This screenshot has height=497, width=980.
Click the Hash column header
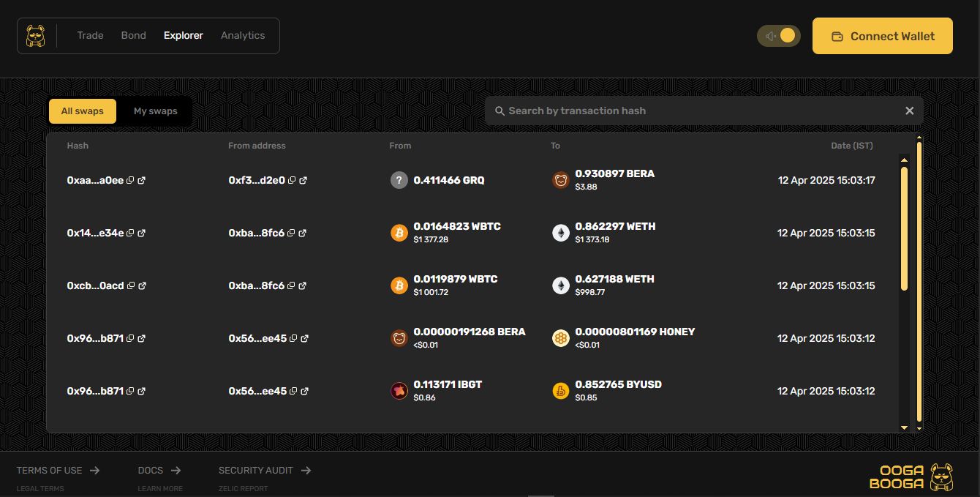(x=78, y=146)
